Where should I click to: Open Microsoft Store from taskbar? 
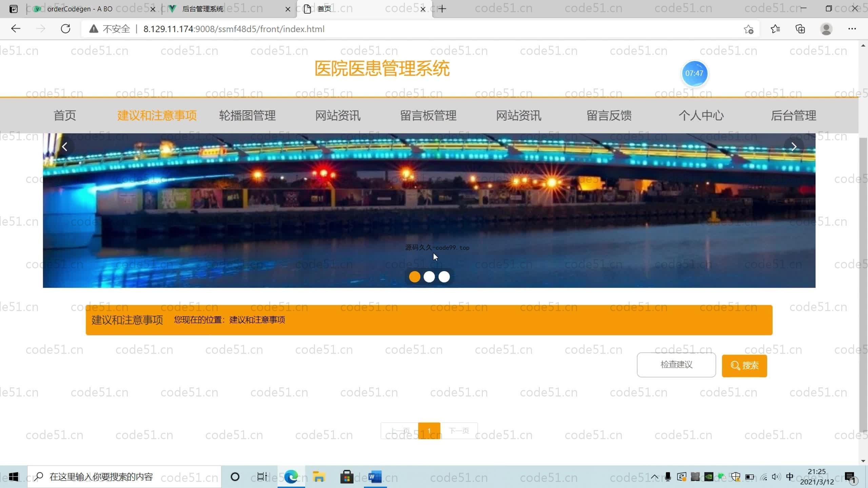(347, 477)
